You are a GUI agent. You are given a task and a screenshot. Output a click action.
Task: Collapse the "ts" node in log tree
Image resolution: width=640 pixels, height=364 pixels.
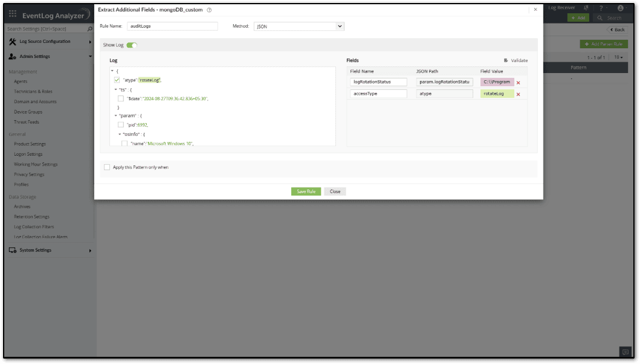click(x=116, y=89)
